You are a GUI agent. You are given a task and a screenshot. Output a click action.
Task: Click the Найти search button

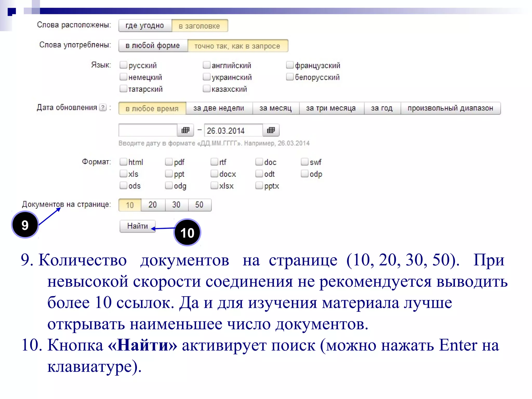138,226
